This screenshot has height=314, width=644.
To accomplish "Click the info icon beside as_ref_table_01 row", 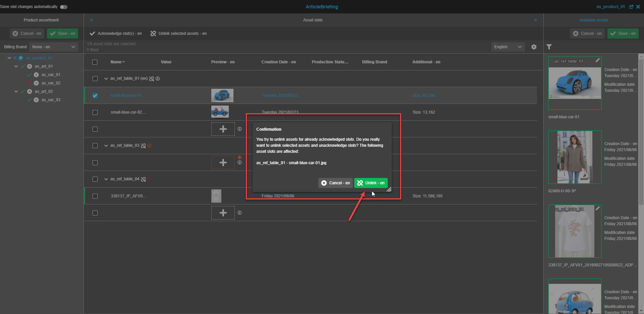I will pyautogui.click(x=158, y=78).
